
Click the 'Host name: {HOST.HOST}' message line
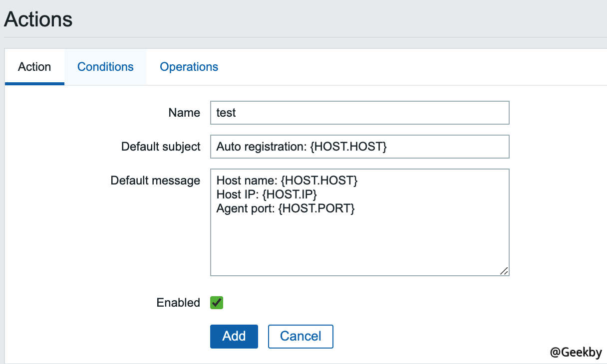coord(287,181)
